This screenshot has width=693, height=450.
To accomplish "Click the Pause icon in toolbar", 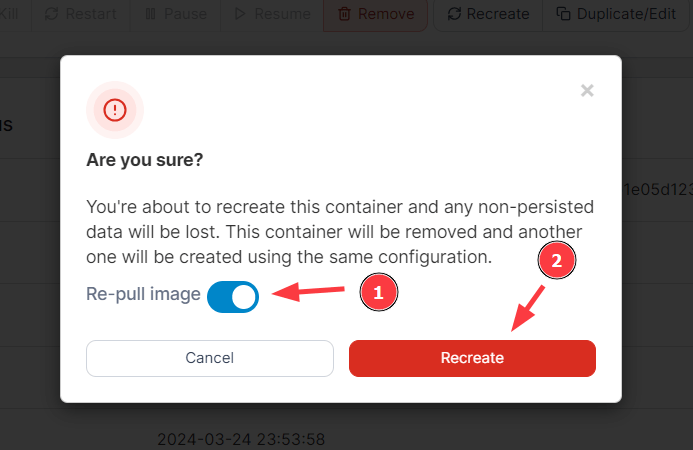I will [150, 14].
